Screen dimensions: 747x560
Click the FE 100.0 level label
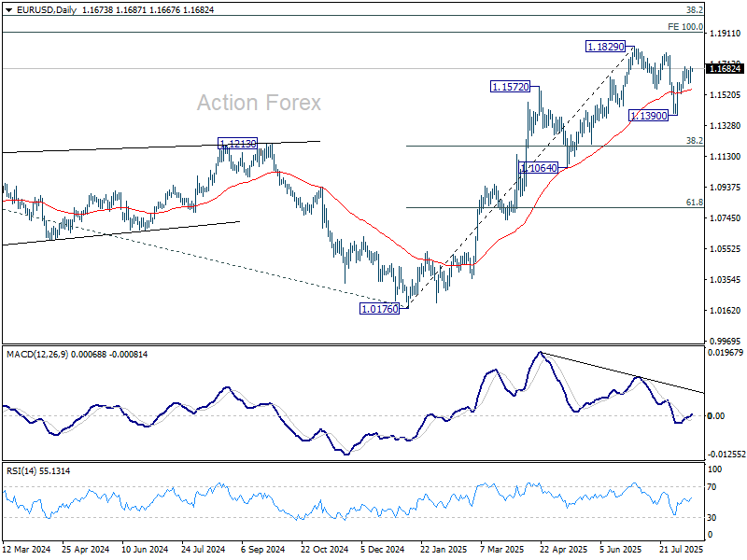click(x=685, y=27)
